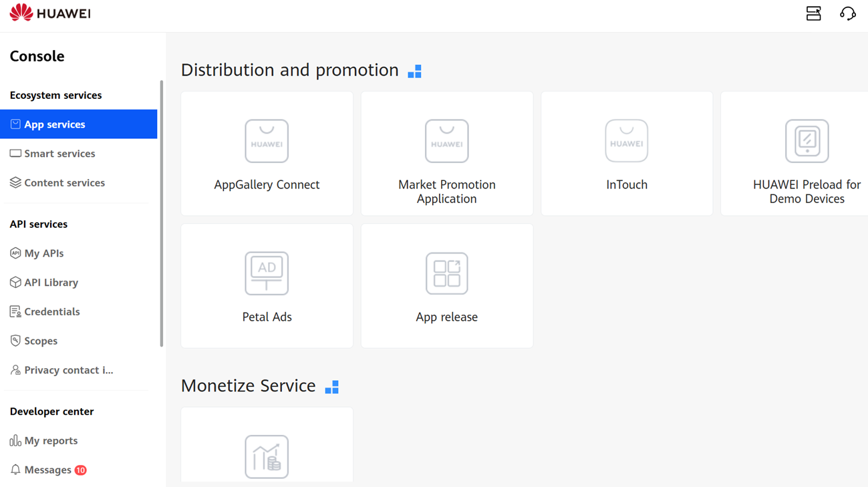Click the blue squares icon beside Monetize Service
Viewport: 868px width, 487px height.
coord(332,387)
